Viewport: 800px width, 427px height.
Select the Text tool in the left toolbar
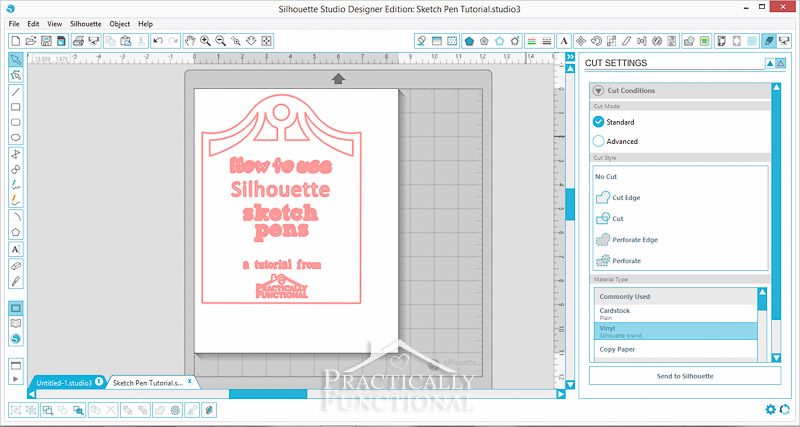click(x=16, y=249)
